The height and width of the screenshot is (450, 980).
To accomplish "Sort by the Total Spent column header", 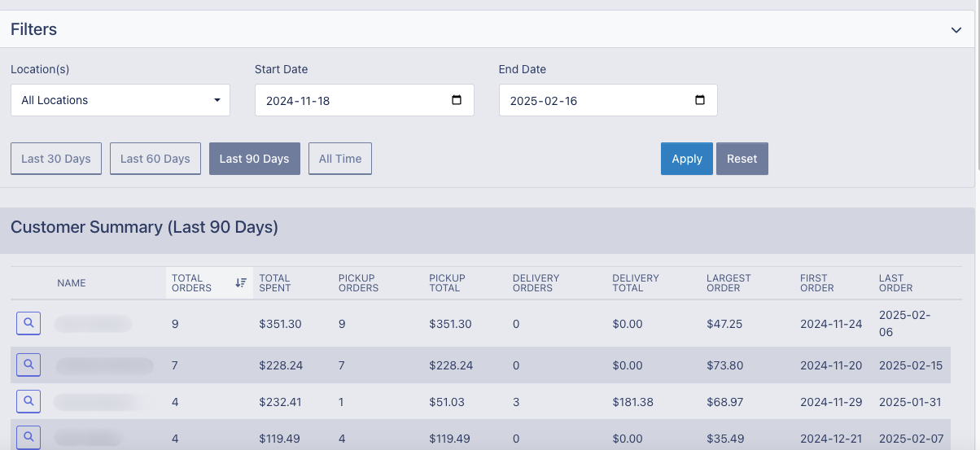I will tap(274, 283).
